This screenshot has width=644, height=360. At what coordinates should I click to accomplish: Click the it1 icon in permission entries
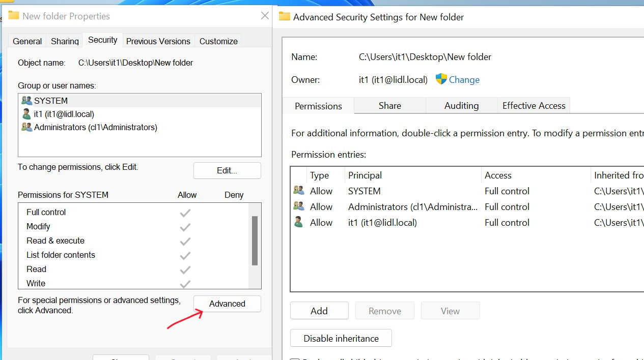pos(299,222)
